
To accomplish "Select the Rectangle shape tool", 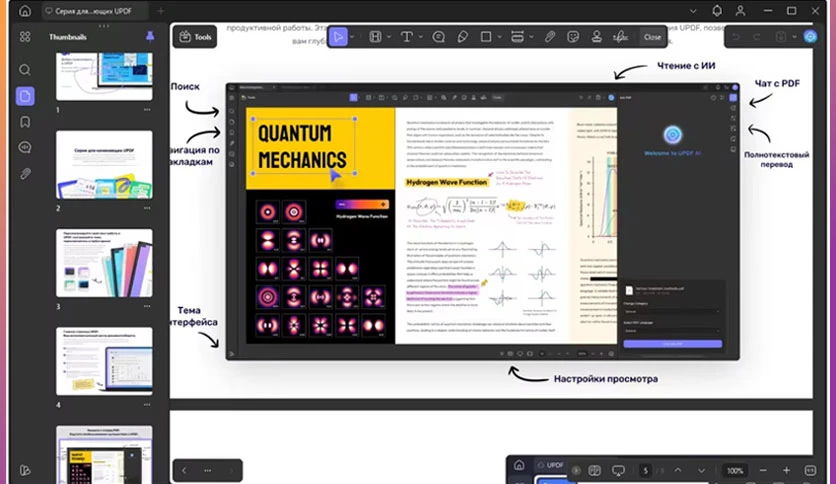I will pos(486,37).
